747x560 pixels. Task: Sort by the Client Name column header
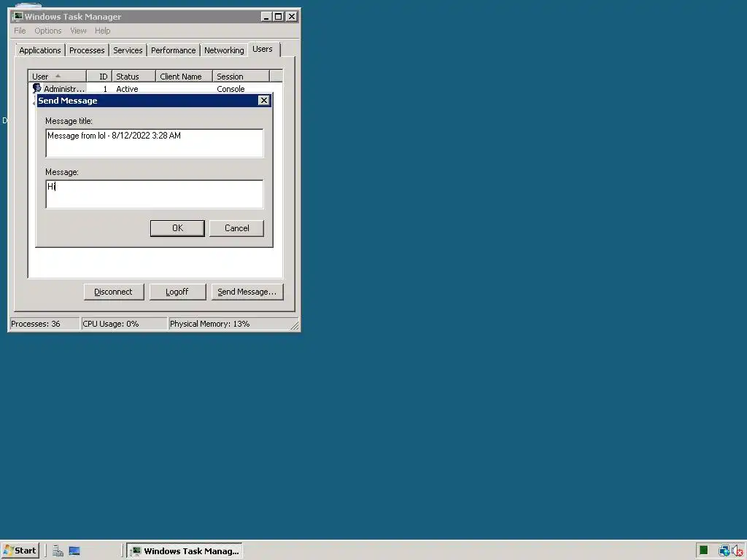tap(185, 76)
